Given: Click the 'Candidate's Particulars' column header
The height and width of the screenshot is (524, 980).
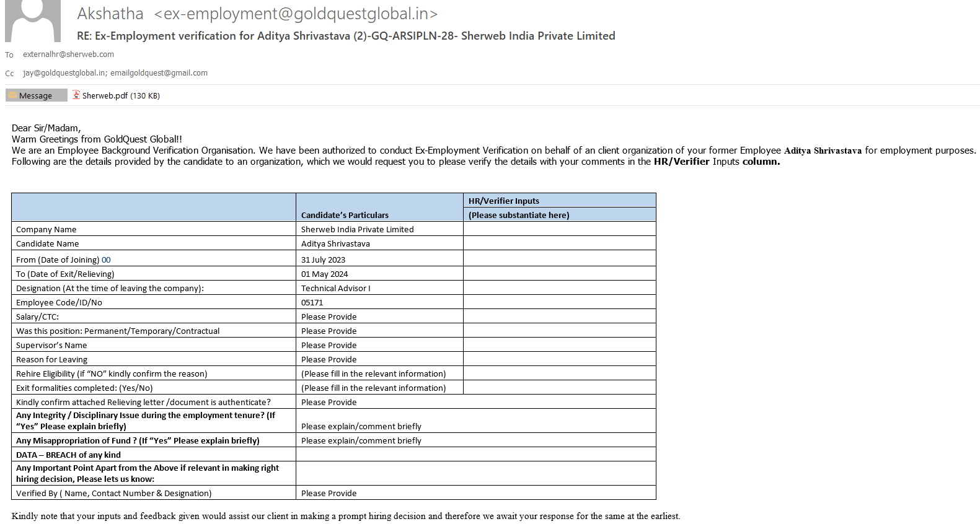Looking at the screenshot, I should pyautogui.click(x=345, y=215).
